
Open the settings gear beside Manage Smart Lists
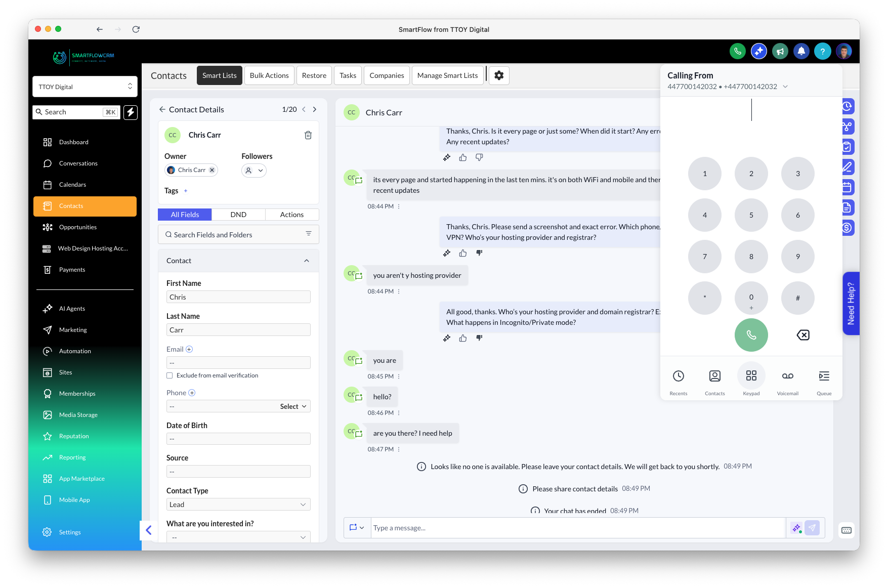pos(499,75)
